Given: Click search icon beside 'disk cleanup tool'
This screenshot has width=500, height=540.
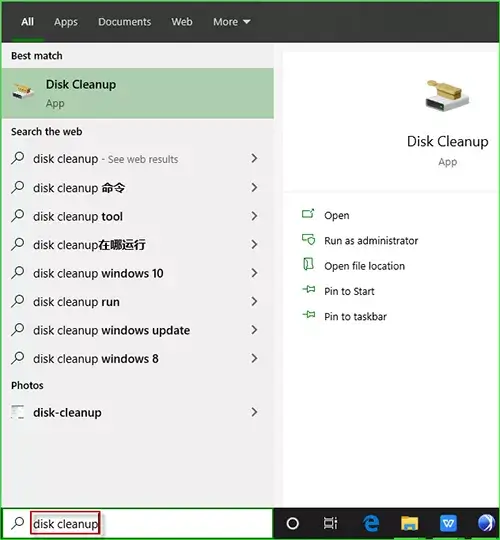Looking at the screenshot, I should click(x=18, y=216).
